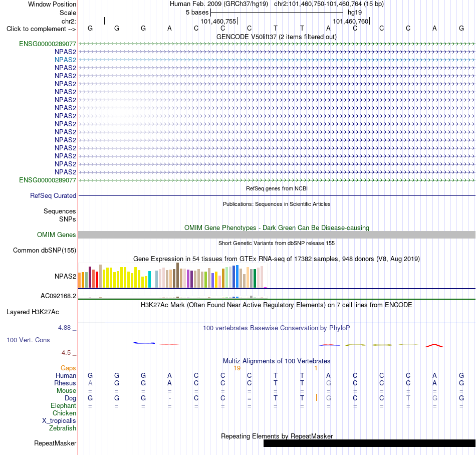Click the Elephant alignment row label
Viewport: 476px width, 455px height.
tap(63, 406)
